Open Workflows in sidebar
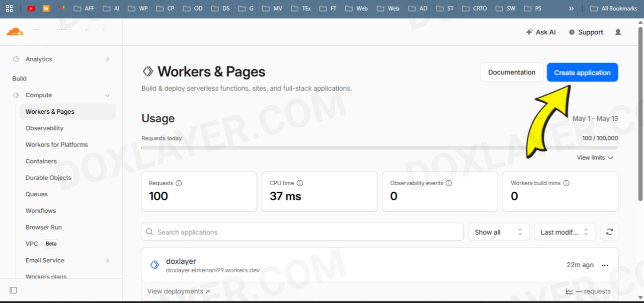 pos(41,211)
